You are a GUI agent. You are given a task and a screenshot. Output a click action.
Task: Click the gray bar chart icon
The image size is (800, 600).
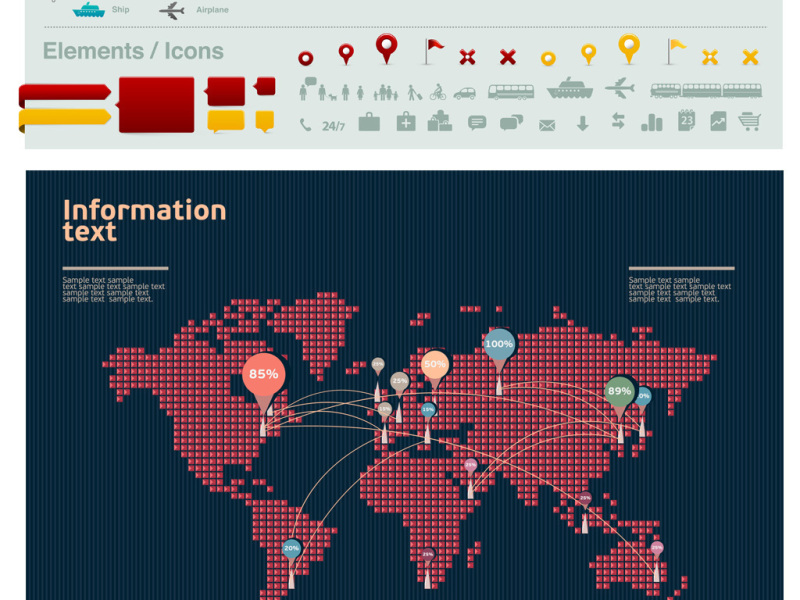pyautogui.click(x=652, y=122)
